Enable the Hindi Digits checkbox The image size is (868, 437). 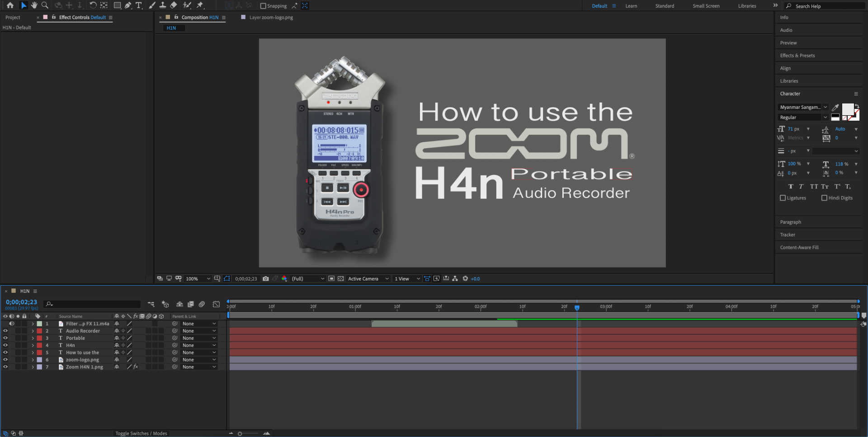click(824, 198)
